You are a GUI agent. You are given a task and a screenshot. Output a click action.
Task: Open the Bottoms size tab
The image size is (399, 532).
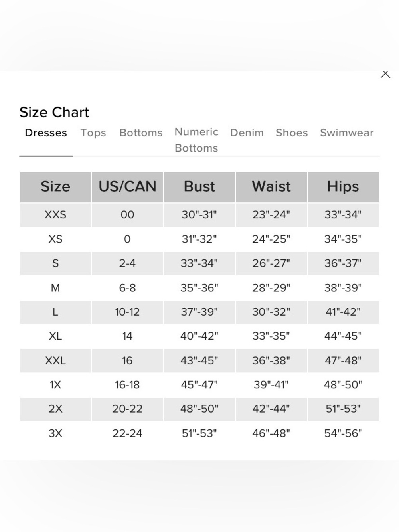click(141, 133)
